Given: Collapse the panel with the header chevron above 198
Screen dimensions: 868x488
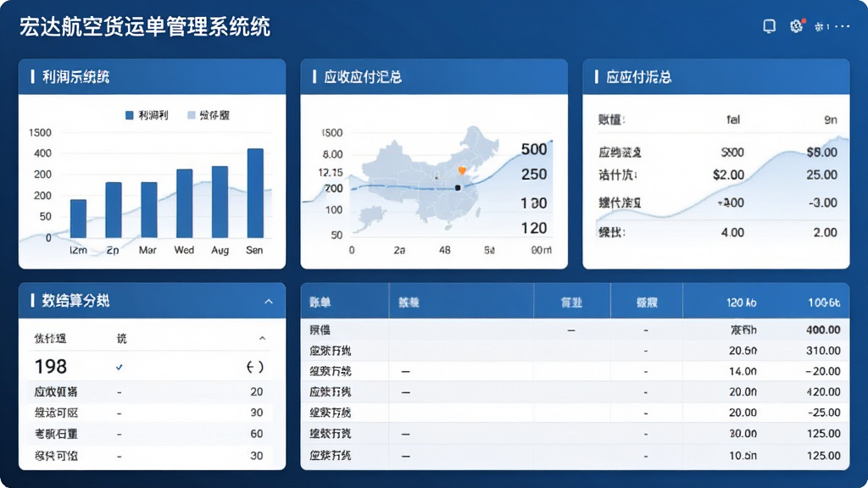Looking at the screenshot, I should click(269, 302).
